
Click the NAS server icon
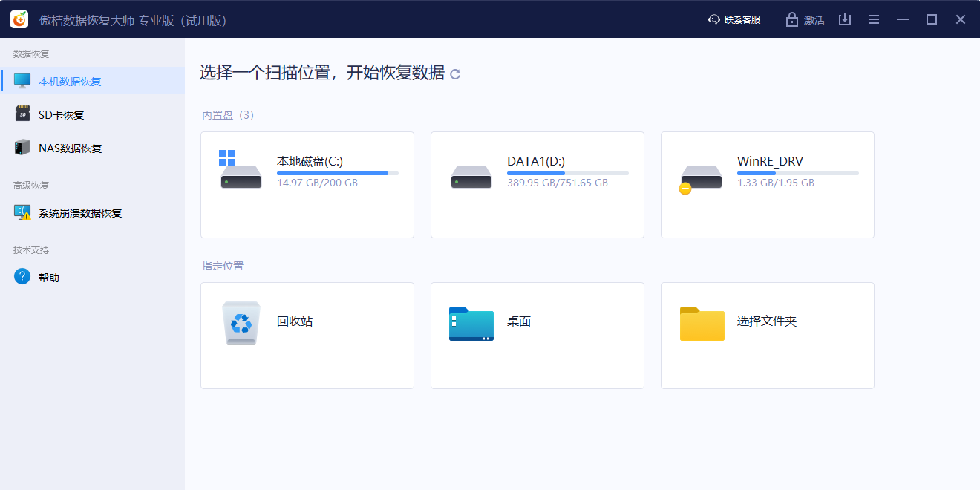[x=22, y=147]
